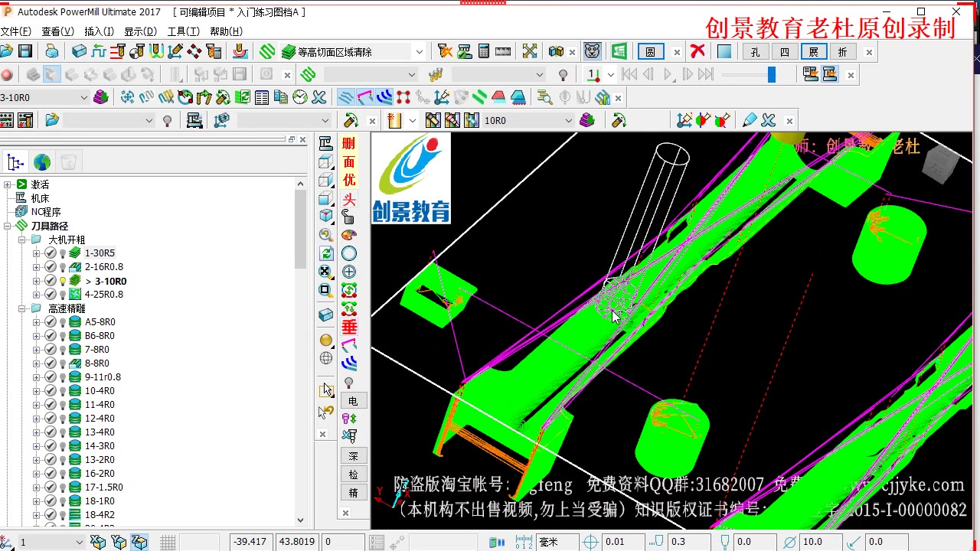Click the print icon in top toolbar
980x551 pixels.
coord(52,51)
